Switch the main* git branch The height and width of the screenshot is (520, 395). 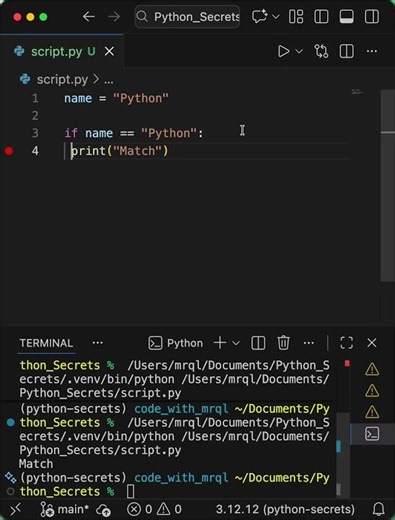65,509
